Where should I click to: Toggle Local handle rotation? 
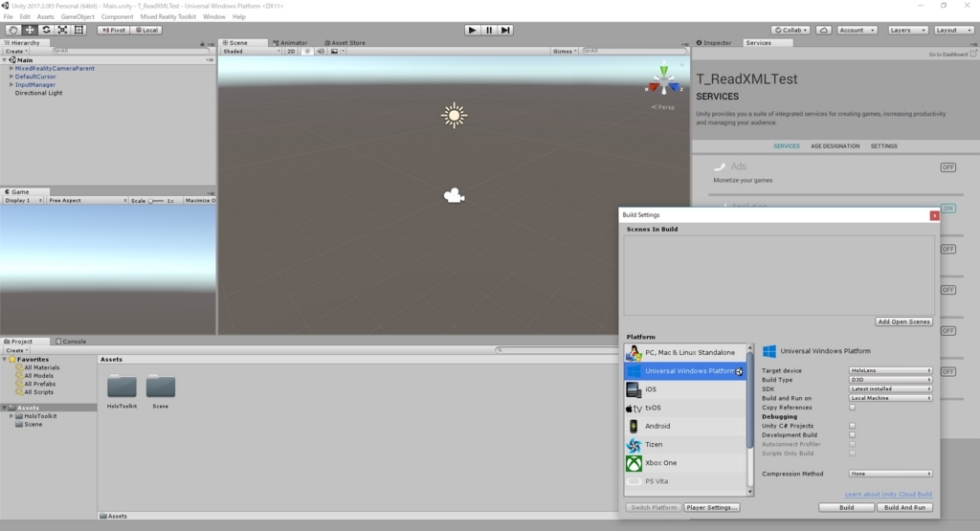(146, 30)
